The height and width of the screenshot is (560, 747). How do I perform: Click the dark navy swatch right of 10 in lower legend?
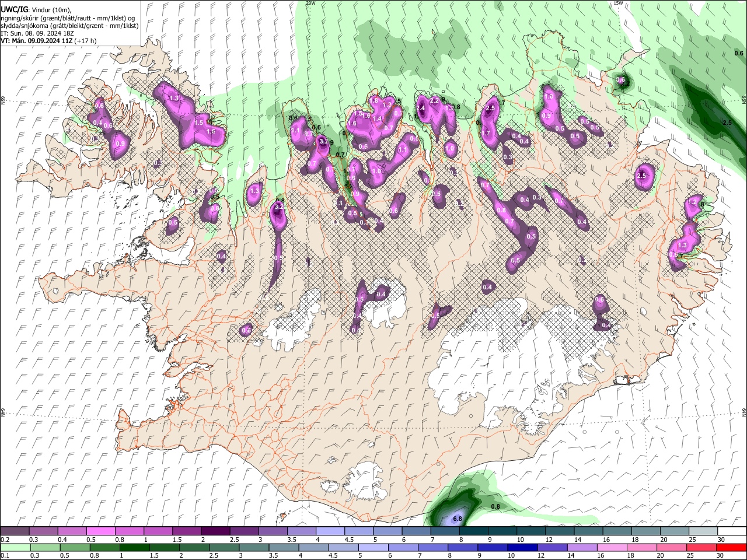[x=522, y=547]
